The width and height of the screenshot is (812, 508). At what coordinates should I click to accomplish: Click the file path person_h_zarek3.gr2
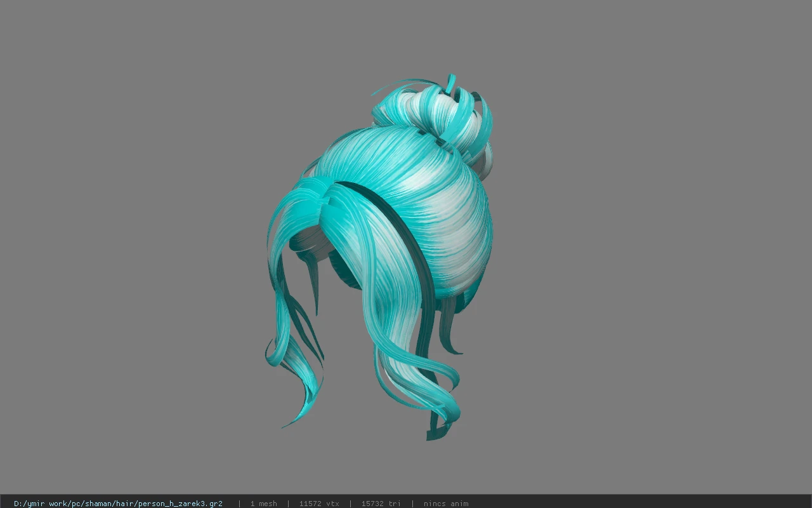point(118,504)
